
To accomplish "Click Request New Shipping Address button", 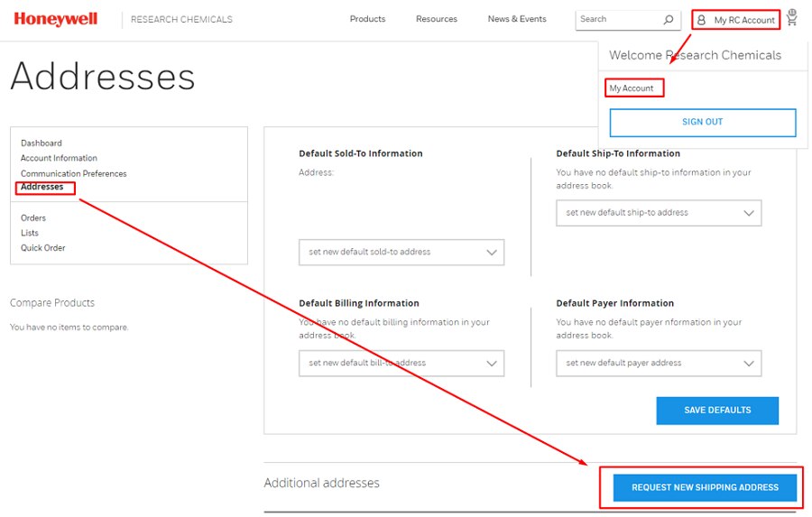I will (x=705, y=488).
